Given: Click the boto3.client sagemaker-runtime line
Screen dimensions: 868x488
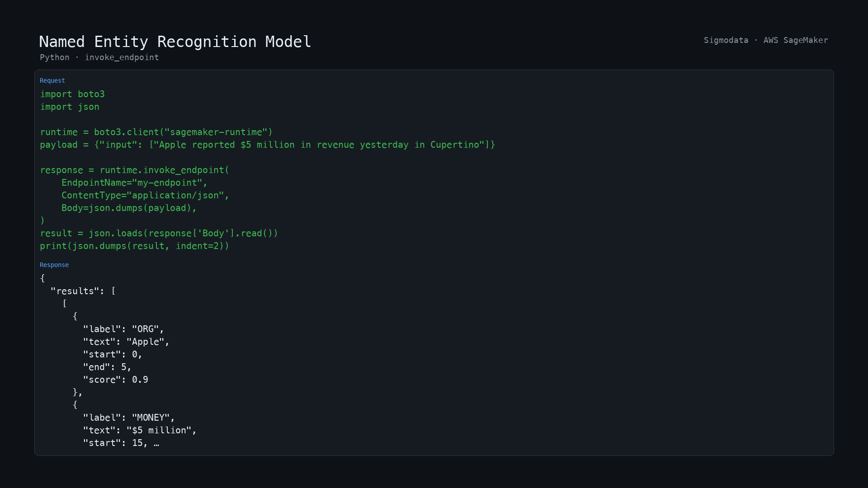Looking at the screenshot, I should pos(156,132).
